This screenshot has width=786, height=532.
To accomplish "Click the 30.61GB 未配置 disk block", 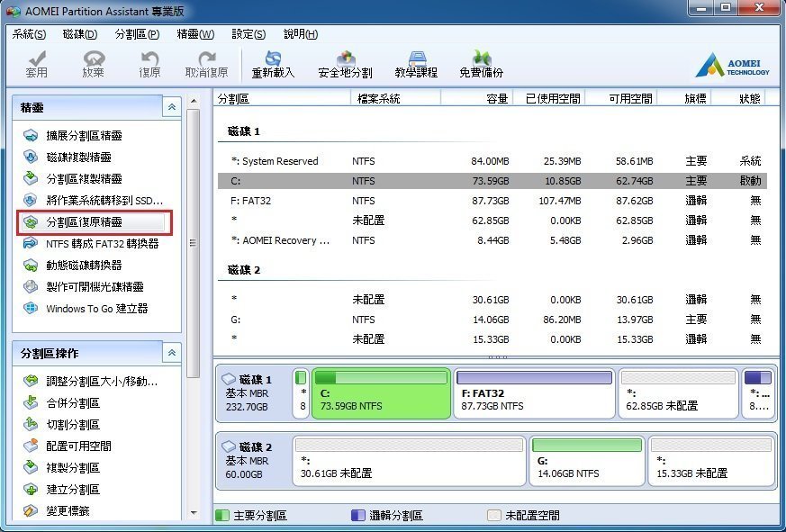I will (x=409, y=461).
